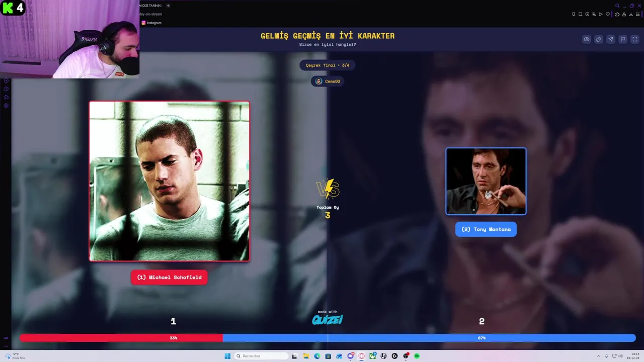Click the Çeyrek final 3/4 round badge
The image size is (644, 362).
(328, 65)
